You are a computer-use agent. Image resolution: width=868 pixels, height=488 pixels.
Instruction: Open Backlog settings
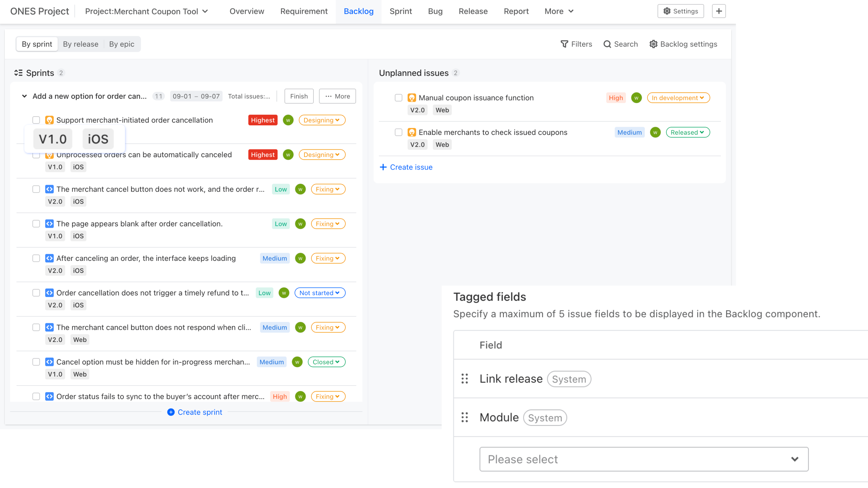coord(683,44)
